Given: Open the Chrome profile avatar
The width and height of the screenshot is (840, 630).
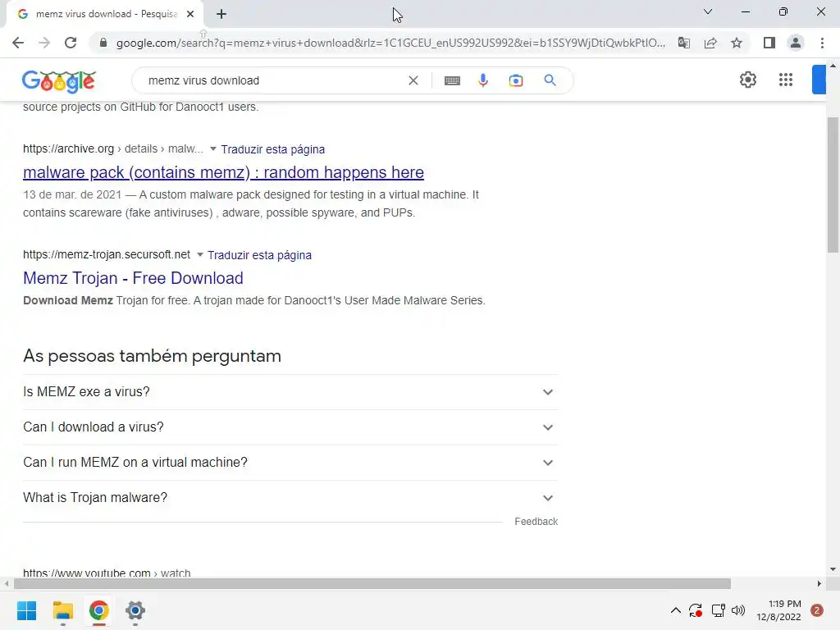Looking at the screenshot, I should (796, 43).
